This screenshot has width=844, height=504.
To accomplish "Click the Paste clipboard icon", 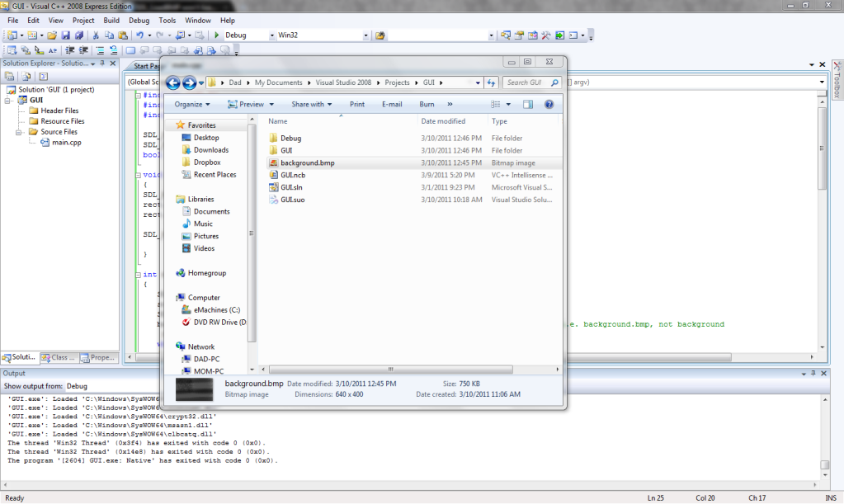I will pos(123,35).
